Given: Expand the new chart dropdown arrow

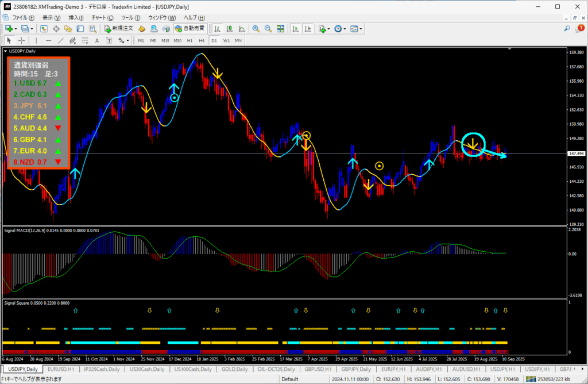Looking at the screenshot, I should point(16,29).
